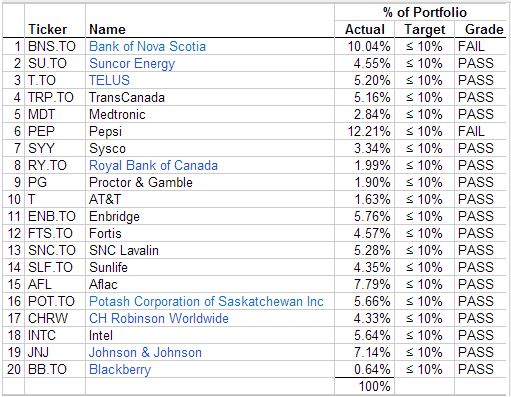The height and width of the screenshot is (397, 511).
Task: Open the Blackberry link
Action: coord(120,369)
